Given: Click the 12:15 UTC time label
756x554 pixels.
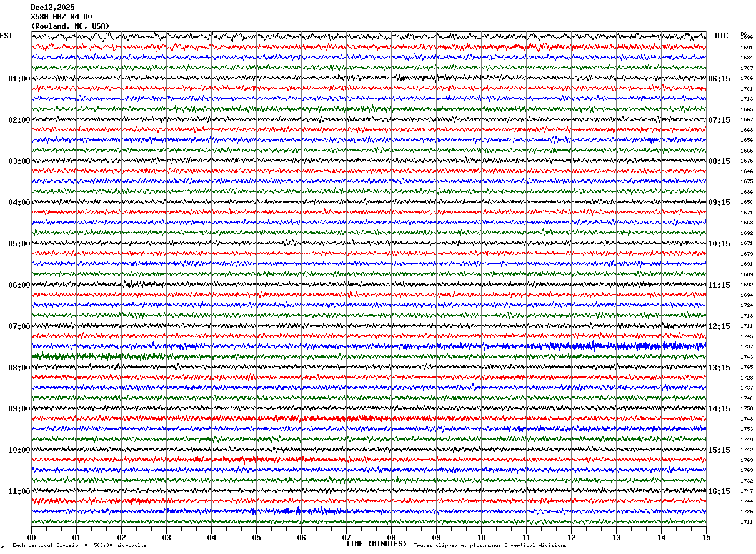Looking at the screenshot, I should [x=719, y=326].
